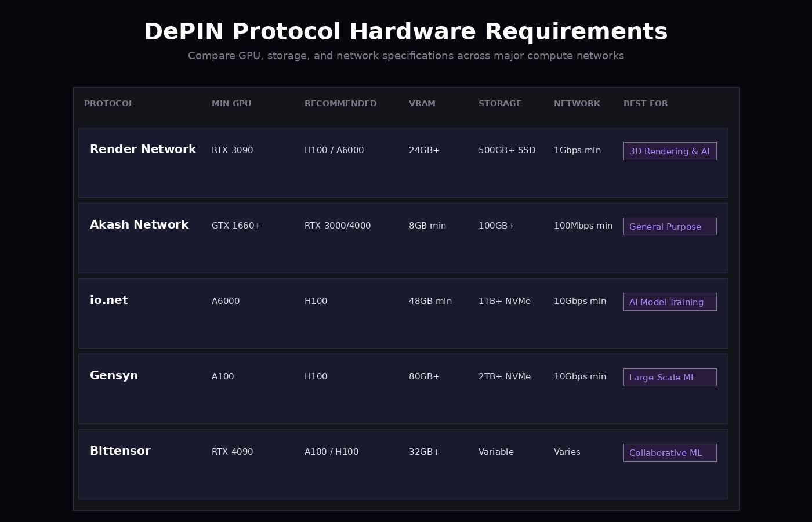Click the General Purpose tag
The image size is (812, 522).
pos(669,227)
